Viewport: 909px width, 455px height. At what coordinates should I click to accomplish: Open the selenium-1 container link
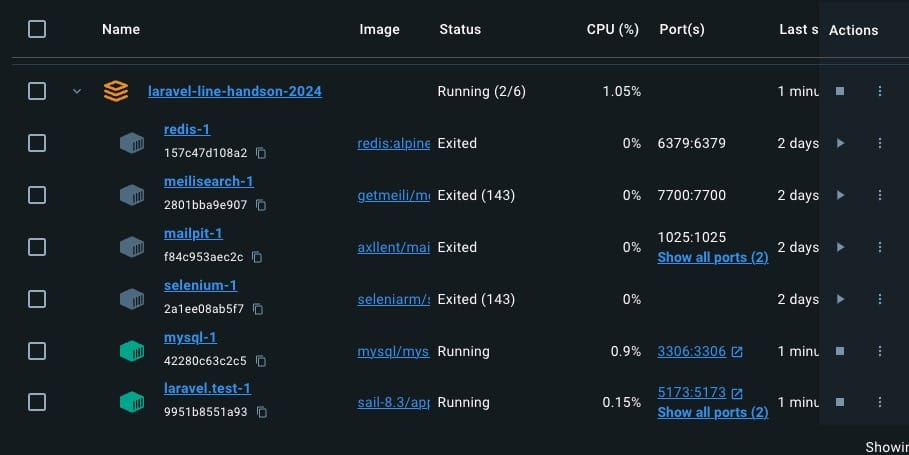click(201, 285)
